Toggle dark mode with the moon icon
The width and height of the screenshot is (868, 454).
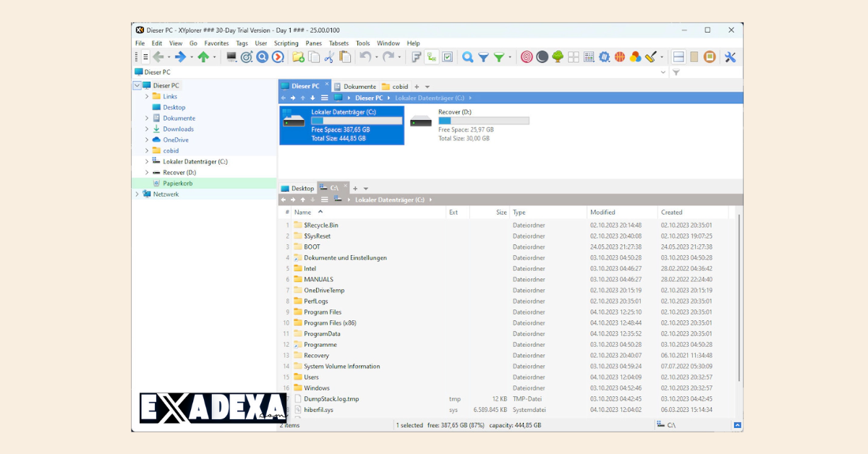(x=542, y=56)
